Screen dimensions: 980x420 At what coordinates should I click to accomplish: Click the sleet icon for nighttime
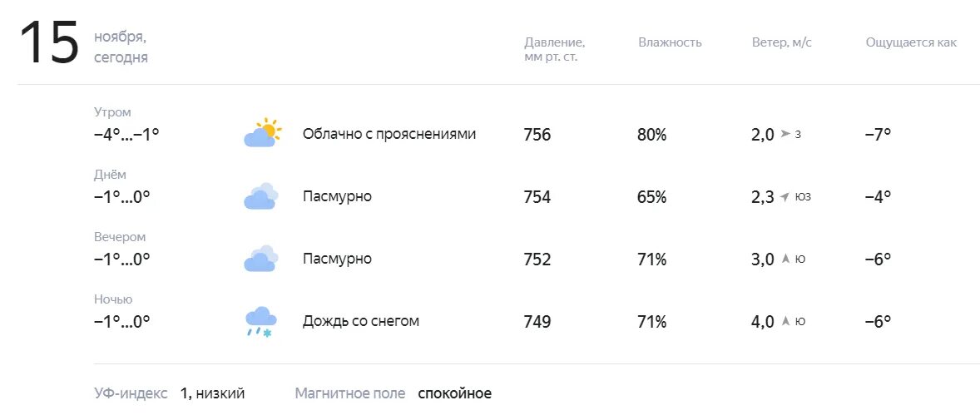pyautogui.click(x=260, y=322)
